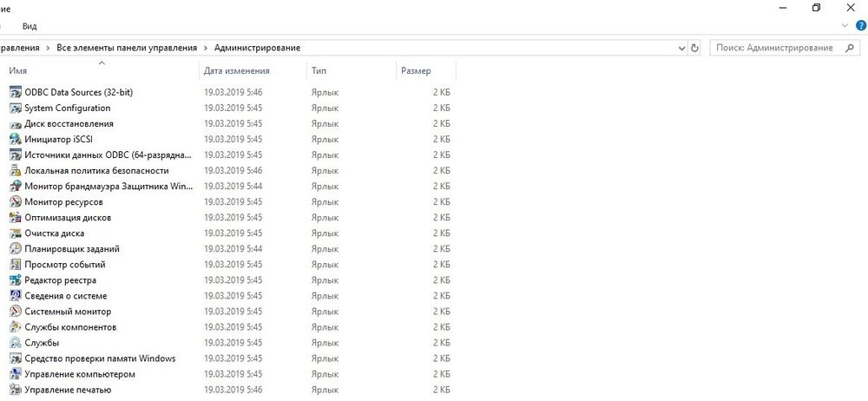Click the ODBC Data Sources (32-bit) file name
Screen dimensions: 868x401
tap(79, 93)
